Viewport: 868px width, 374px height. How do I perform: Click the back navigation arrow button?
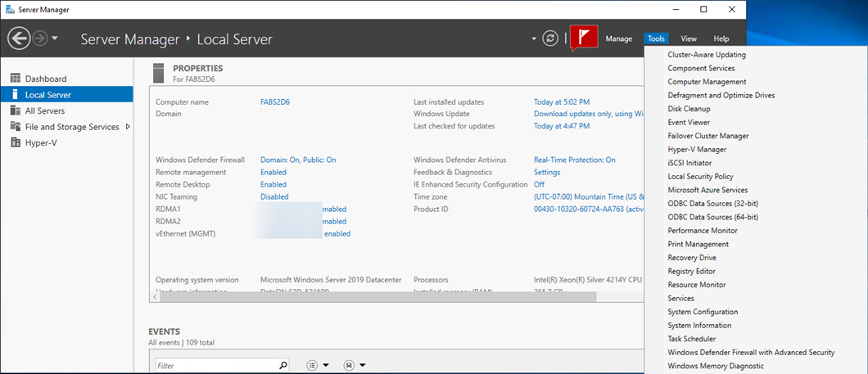(19, 38)
